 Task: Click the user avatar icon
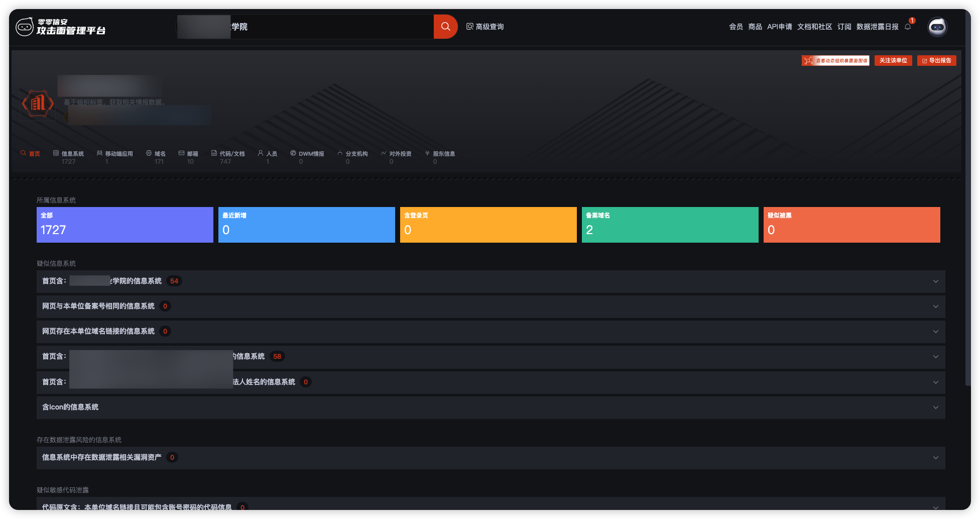pyautogui.click(x=937, y=27)
